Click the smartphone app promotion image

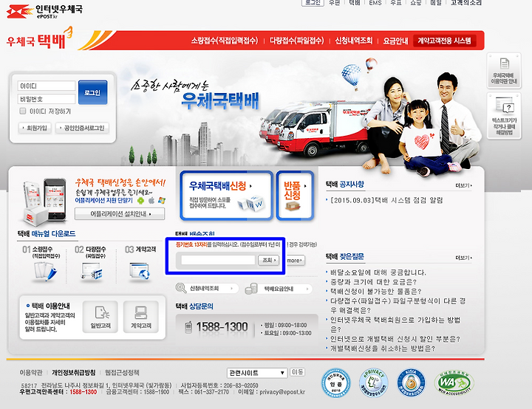(x=44, y=202)
